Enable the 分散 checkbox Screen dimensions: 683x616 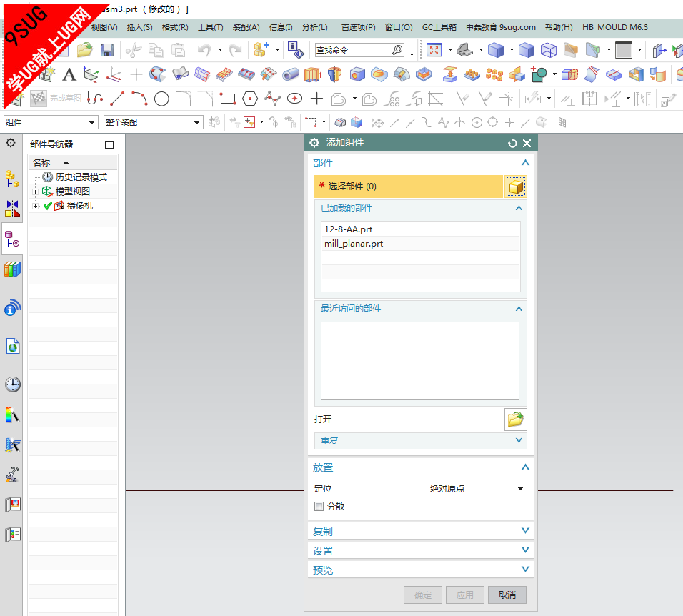[x=319, y=506]
